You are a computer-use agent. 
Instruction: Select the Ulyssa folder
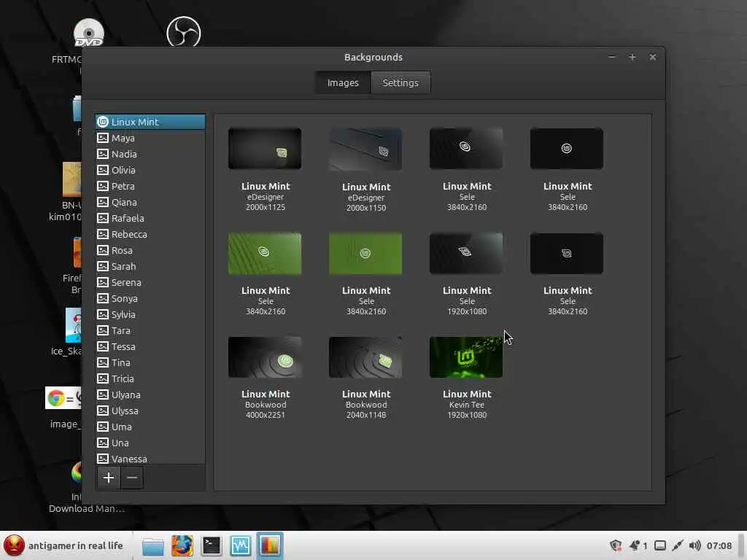150,411
